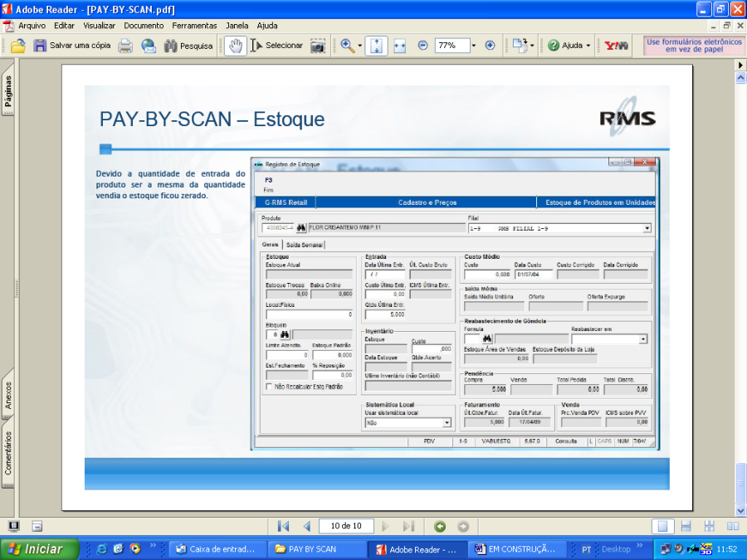
Task: Select the Snapshot camera tool
Action: point(318,46)
